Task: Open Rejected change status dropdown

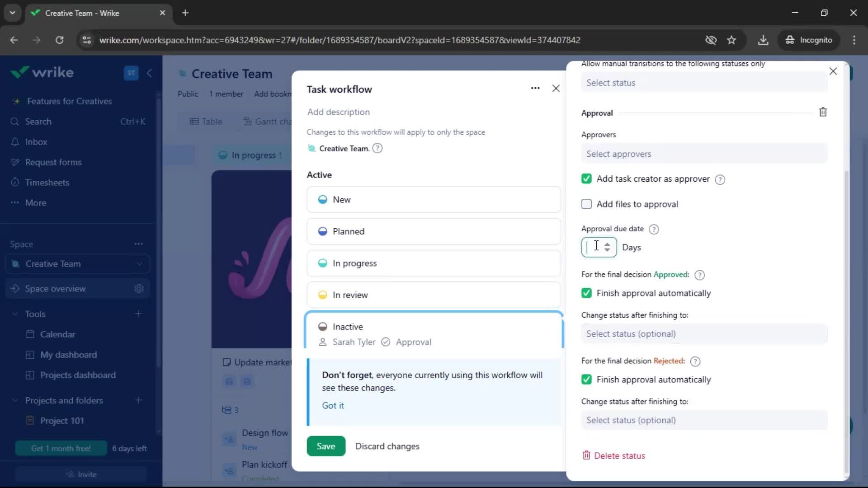Action: click(x=704, y=420)
